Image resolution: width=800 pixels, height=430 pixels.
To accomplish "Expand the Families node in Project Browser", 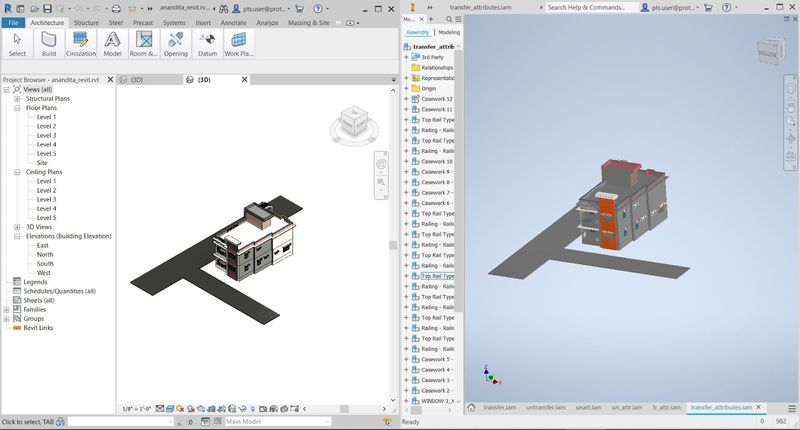I will click(6, 310).
